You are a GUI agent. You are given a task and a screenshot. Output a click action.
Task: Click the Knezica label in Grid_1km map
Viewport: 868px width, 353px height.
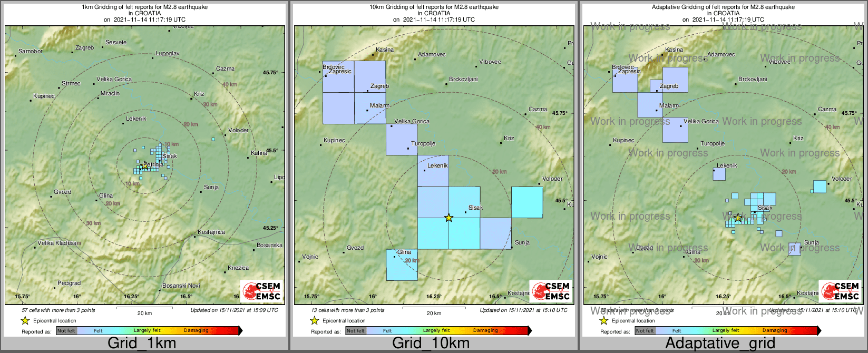tap(238, 268)
